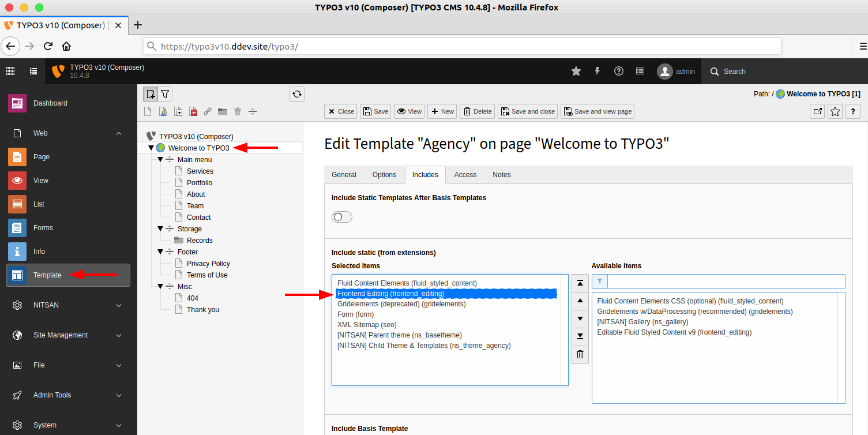Open the Page module

[x=17, y=157]
